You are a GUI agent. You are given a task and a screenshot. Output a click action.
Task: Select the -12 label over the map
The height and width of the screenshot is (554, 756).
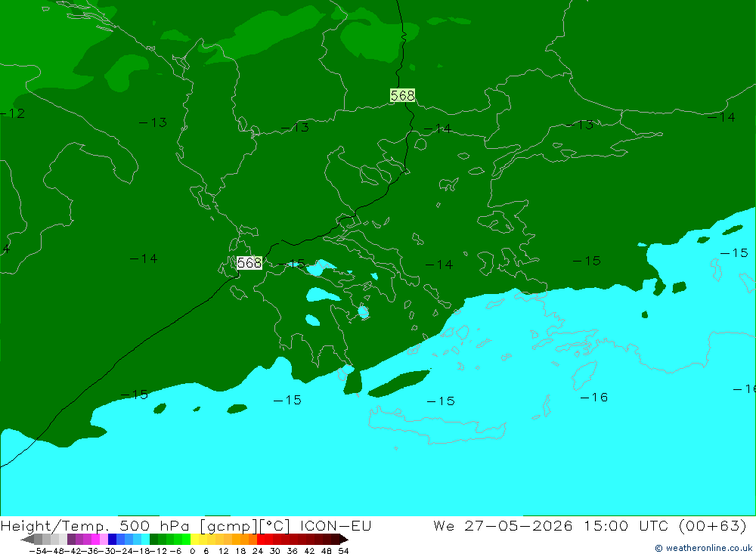[x=13, y=114]
